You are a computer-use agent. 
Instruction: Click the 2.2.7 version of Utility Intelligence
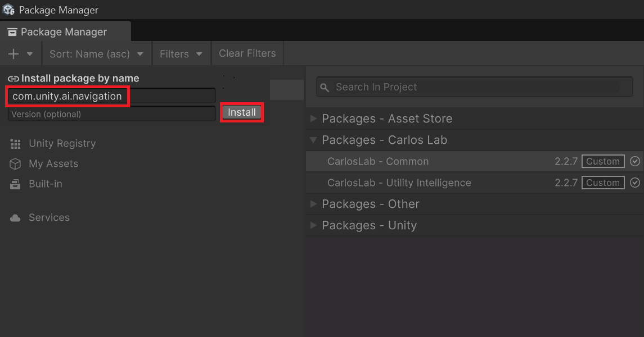(x=566, y=183)
